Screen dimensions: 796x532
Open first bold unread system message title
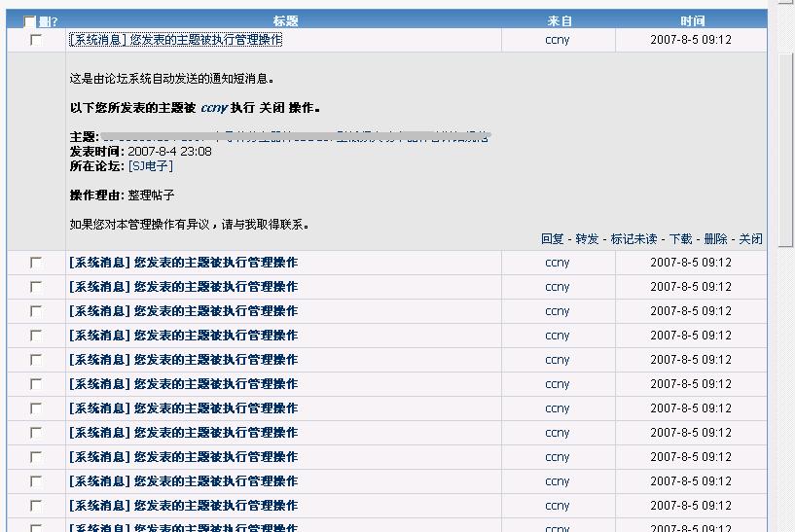183,263
